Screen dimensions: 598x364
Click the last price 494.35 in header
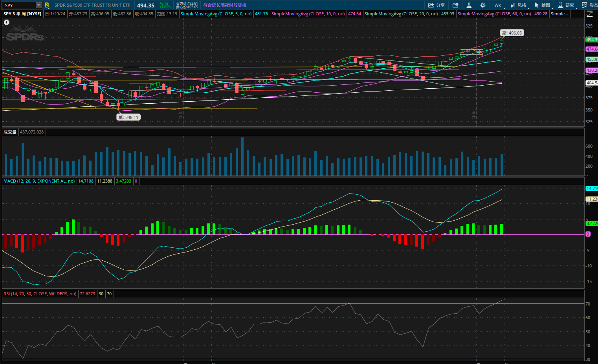tap(146, 5)
